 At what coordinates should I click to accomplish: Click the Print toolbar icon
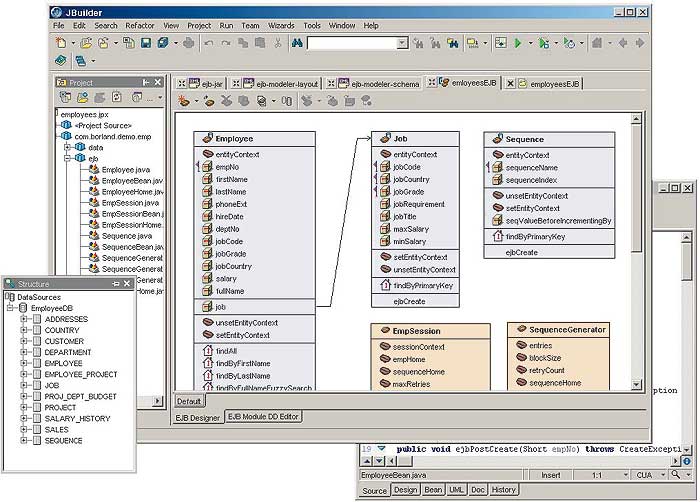point(188,43)
